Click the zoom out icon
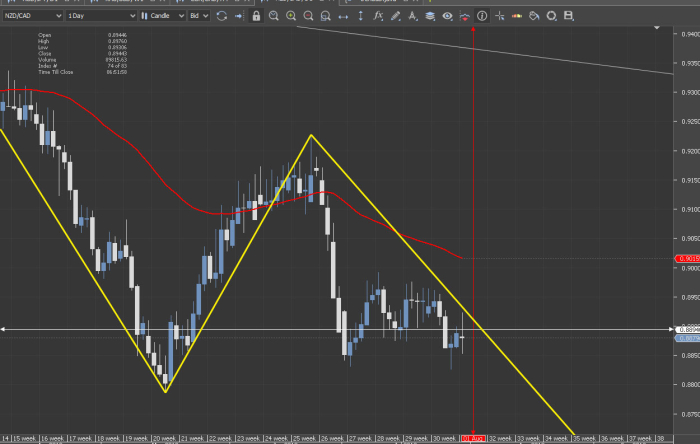Screen dimensions: 700x444 [x=308, y=16]
